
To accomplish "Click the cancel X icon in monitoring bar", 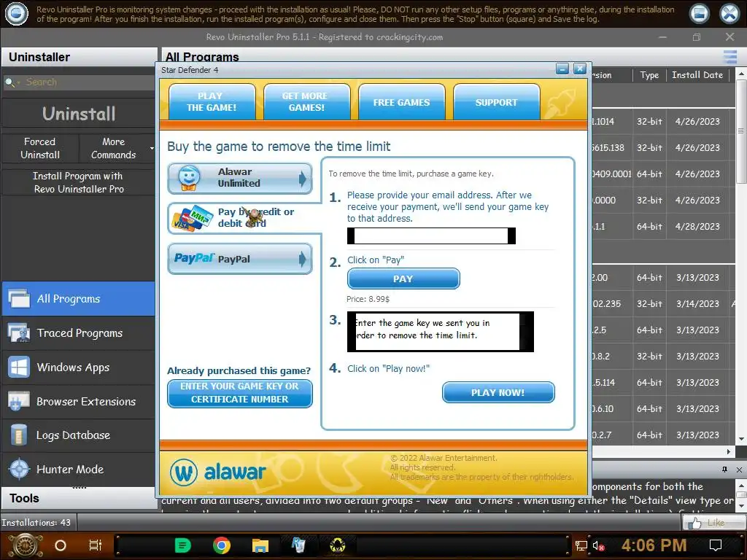I will point(729,14).
